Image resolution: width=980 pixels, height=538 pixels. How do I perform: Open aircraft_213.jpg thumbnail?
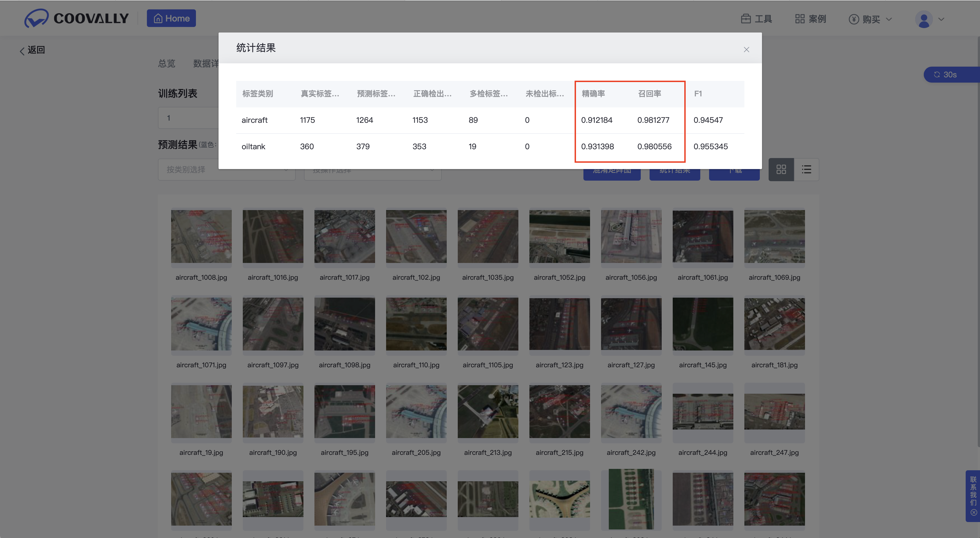click(488, 411)
